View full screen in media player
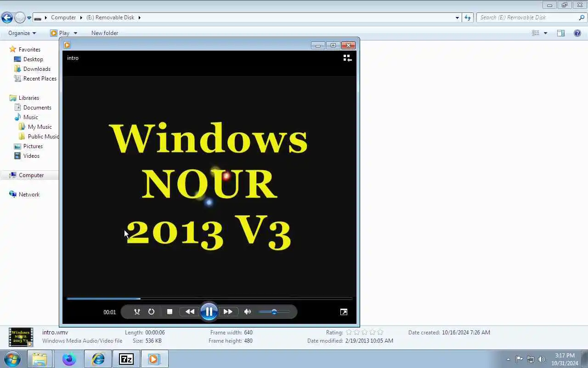 click(344, 312)
